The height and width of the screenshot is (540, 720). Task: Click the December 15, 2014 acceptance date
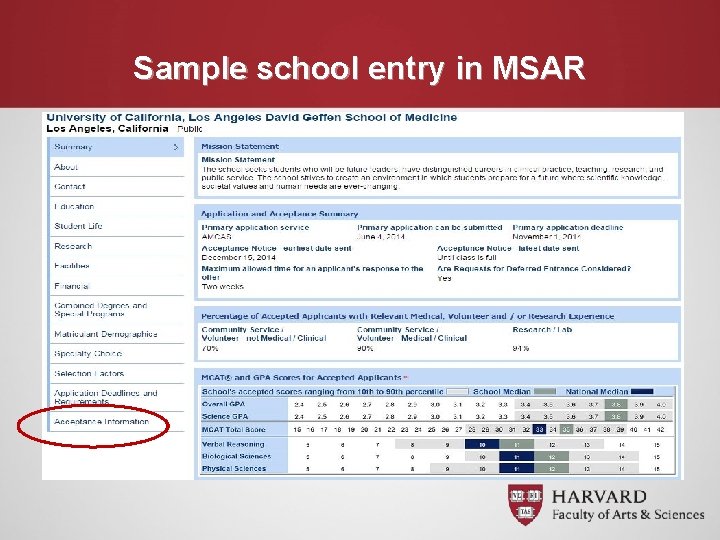[x=238, y=258]
